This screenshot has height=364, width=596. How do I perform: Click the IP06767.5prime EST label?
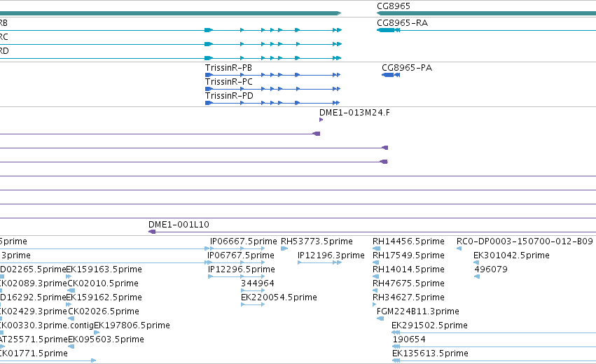241,255
